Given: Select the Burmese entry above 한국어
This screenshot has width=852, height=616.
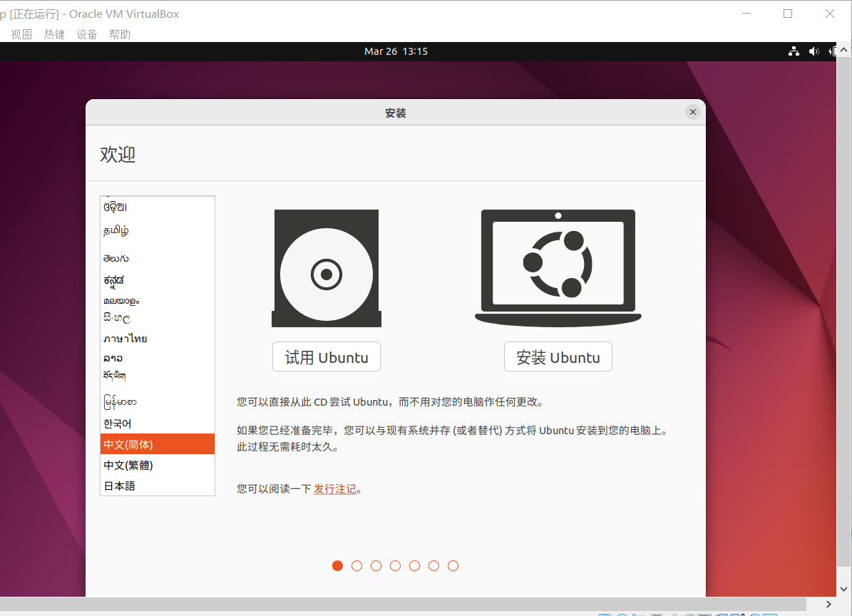Looking at the screenshot, I should (158, 402).
